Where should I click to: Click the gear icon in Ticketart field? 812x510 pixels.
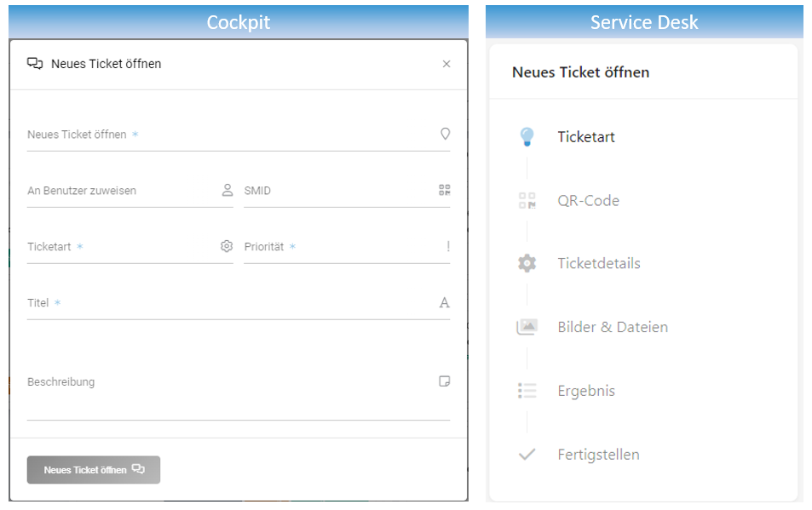click(227, 246)
